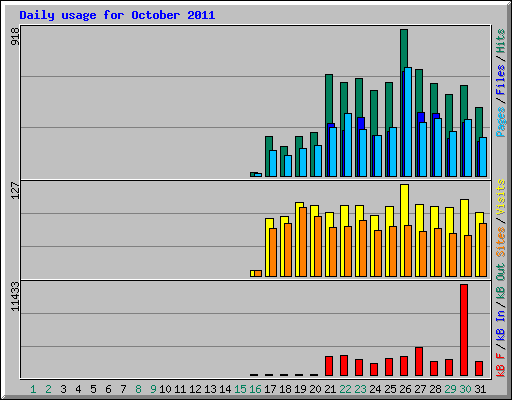Viewport: 512px width, 400px height.
Task: Click the orange Sites bar for day 31
Action: pyautogui.click(x=483, y=250)
